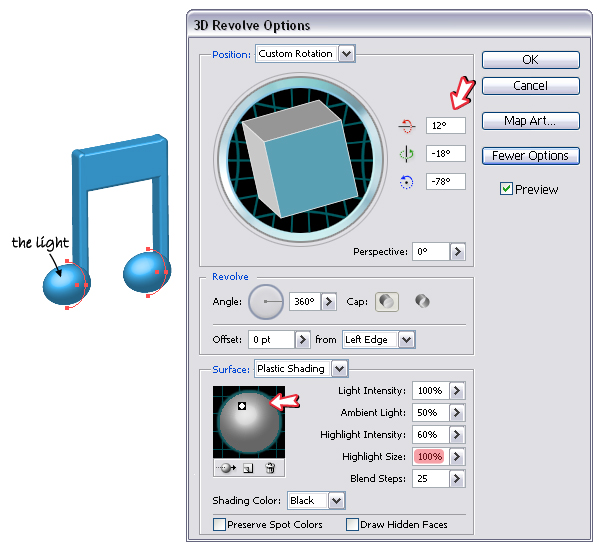600x550 pixels.
Task: Click the Cancel button
Action: (530, 86)
